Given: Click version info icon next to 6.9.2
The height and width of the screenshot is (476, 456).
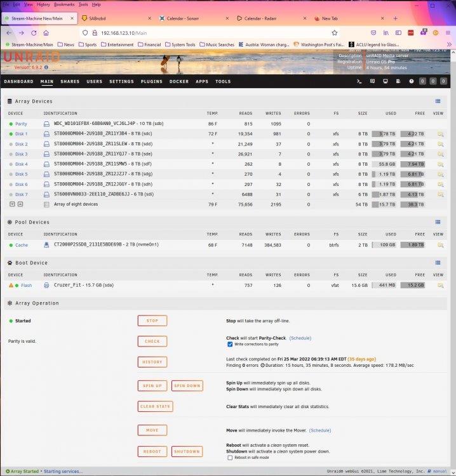Looking at the screenshot, I should point(46,67).
